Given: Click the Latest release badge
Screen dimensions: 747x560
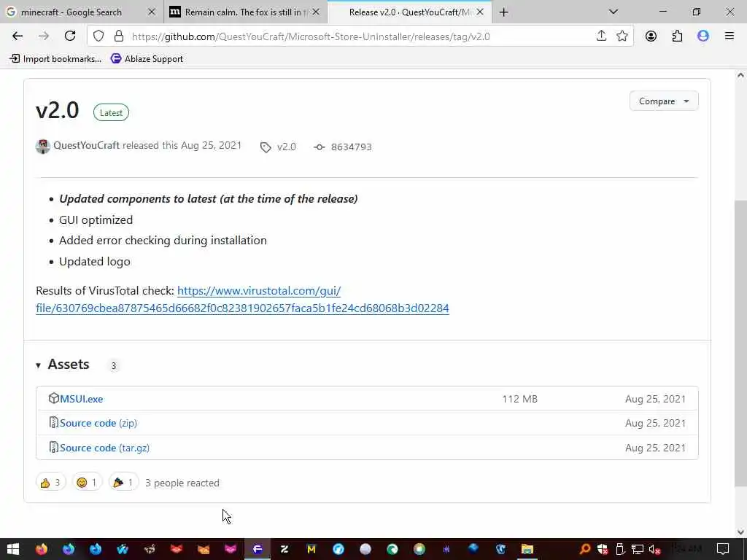Looking at the screenshot, I should point(111,113).
